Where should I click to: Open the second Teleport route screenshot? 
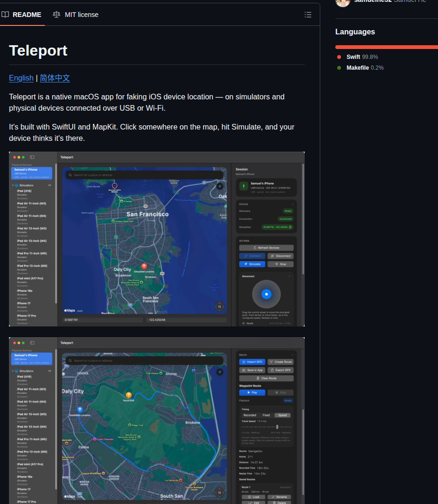point(157,421)
